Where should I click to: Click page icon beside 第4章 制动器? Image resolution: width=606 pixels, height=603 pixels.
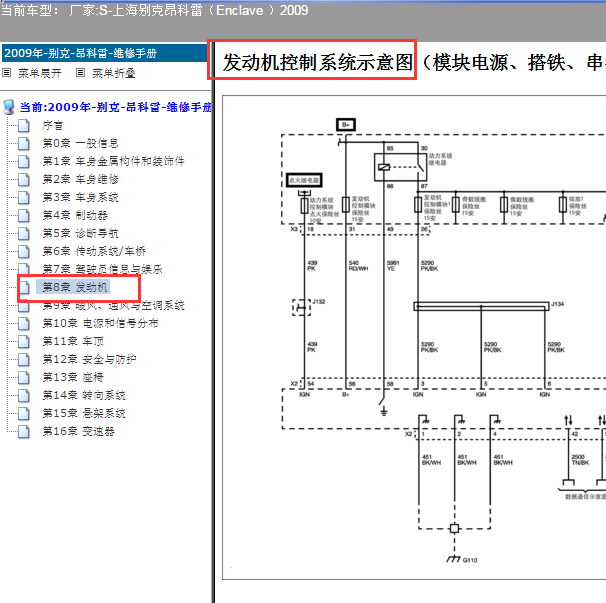pos(24,215)
